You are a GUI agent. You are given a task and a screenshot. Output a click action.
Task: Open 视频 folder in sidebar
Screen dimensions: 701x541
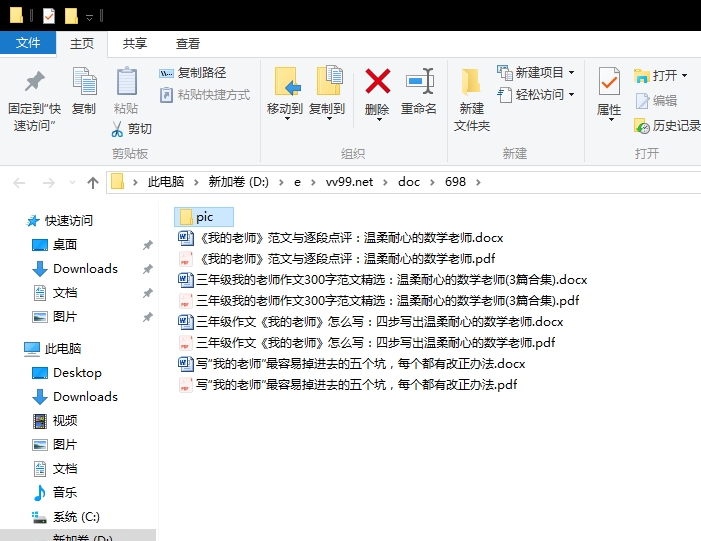click(55, 421)
